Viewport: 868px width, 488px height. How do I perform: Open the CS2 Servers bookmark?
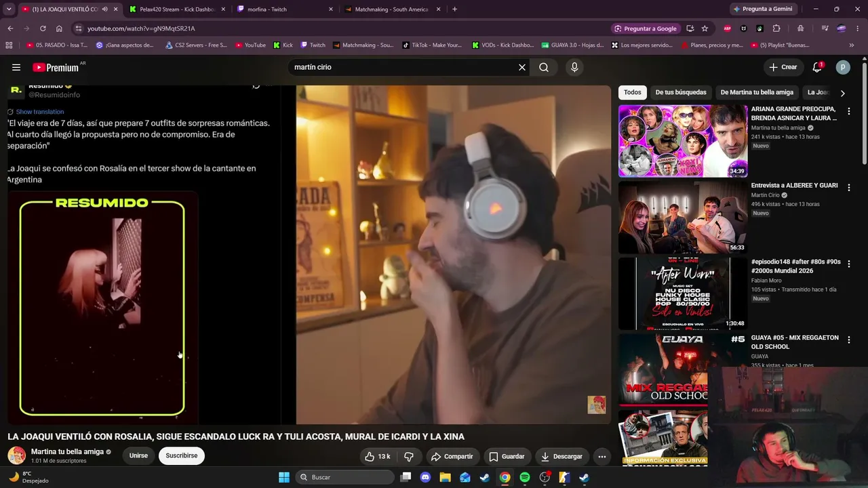click(x=197, y=45)
